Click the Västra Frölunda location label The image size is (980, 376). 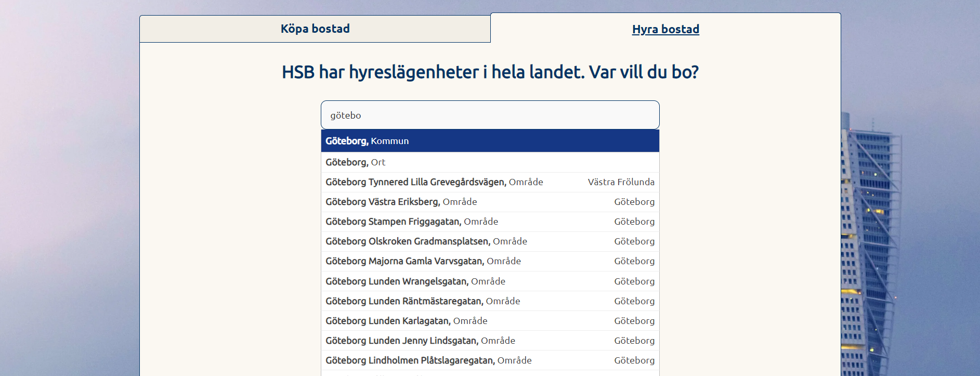click(x=621, y=182)
